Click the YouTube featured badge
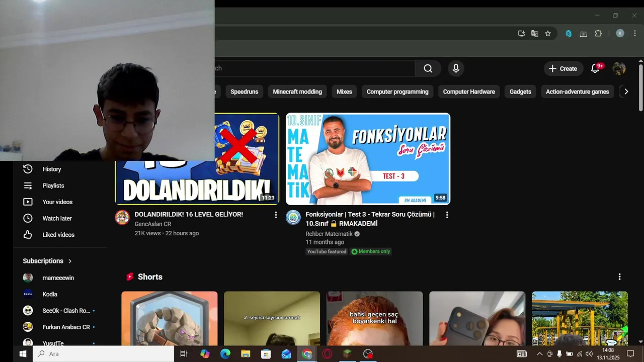 tap(327, 251)
